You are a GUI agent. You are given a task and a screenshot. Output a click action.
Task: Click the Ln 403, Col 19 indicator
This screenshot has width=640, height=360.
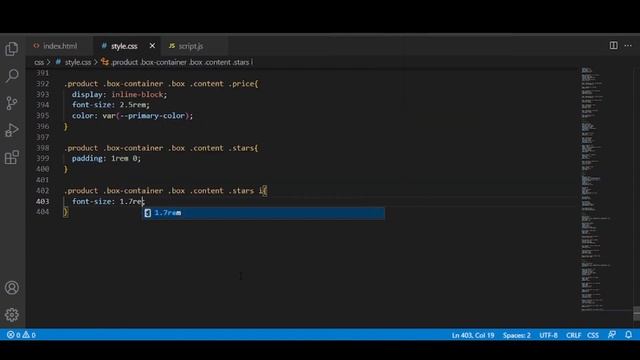(x=473, y=335)
